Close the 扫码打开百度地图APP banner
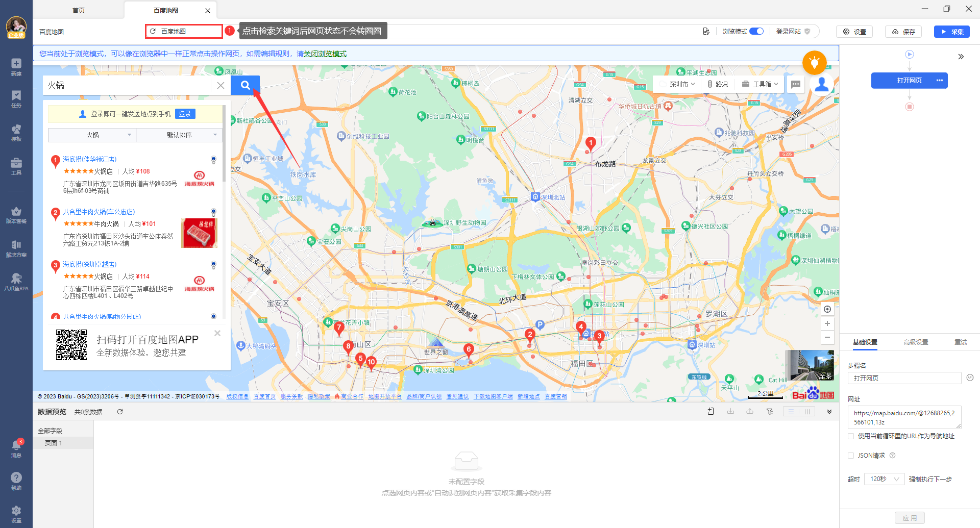The height and width of the screenshot is (528, 980). coord(217,333)
